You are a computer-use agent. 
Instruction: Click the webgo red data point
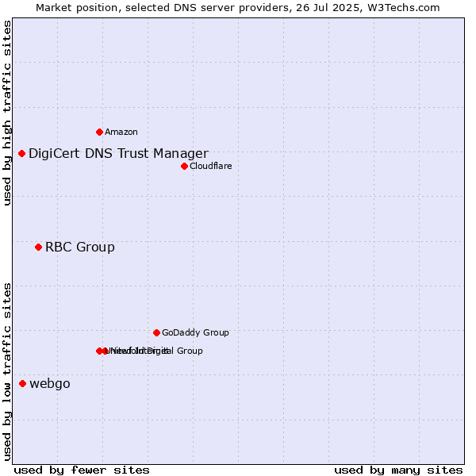pyautogui.click(x=22, y=384)
